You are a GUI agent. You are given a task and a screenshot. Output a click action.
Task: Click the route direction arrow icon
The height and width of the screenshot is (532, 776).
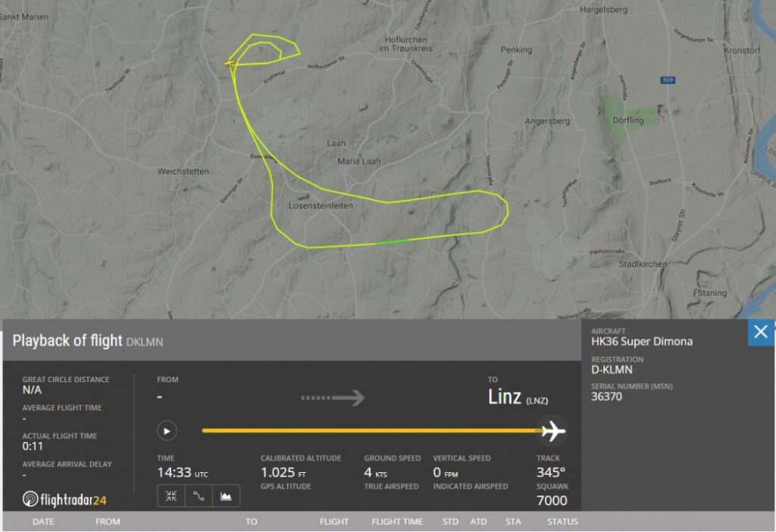click(333, 397)
